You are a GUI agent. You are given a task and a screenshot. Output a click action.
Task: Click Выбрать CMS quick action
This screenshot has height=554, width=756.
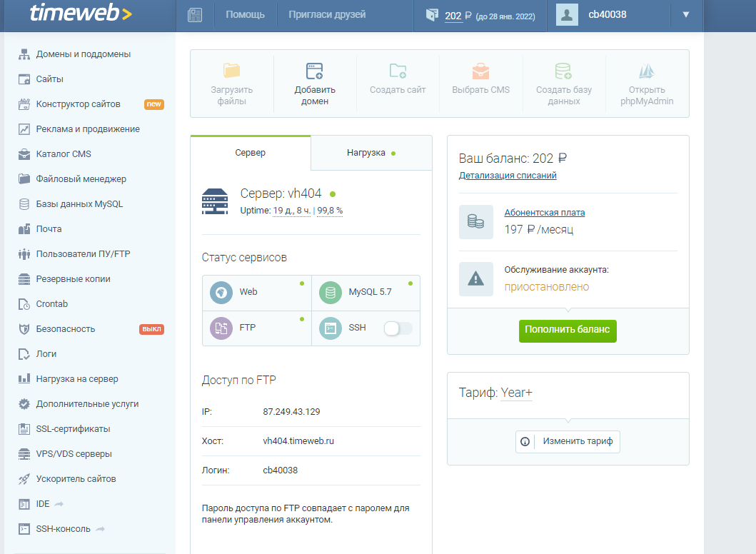(480, 84)
